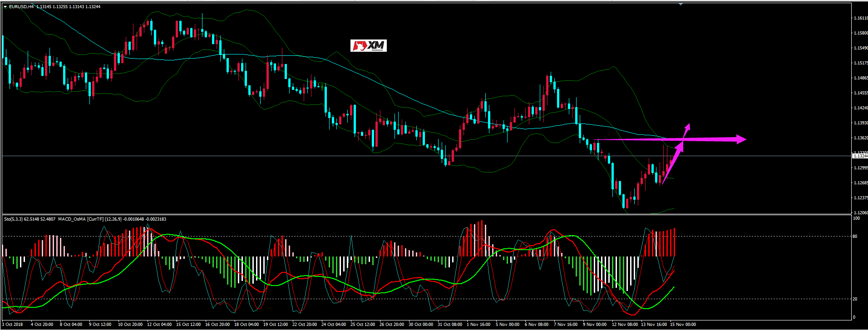Click the 1 Nov 16:00 time axis label
868x330 pixels.
[479, 325]
